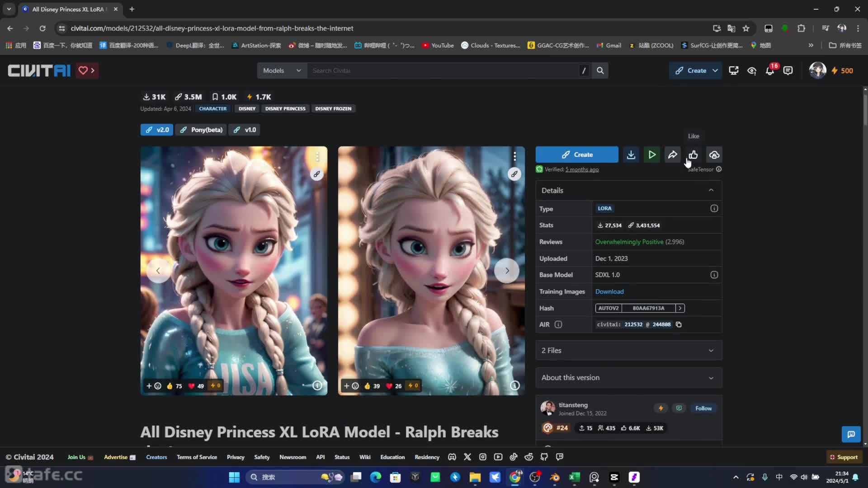
Task: Open the user avatar menu
Action: pyautogui.click(x=817, y=70)
